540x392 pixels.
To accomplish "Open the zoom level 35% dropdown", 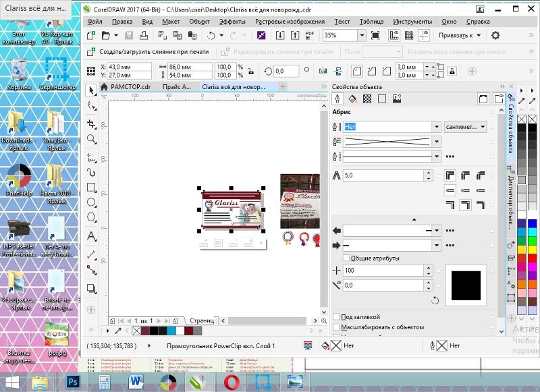I will click(362, 35).
